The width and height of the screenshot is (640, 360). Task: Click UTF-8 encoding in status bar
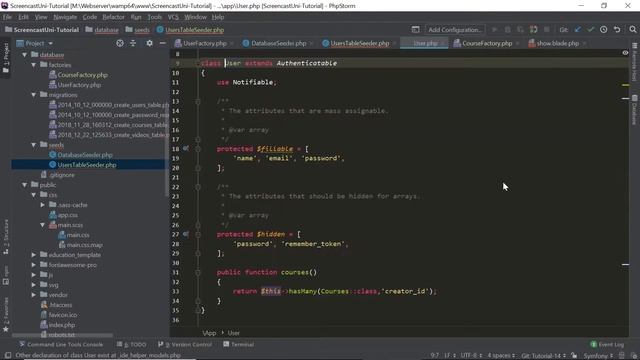coord(471,356)
